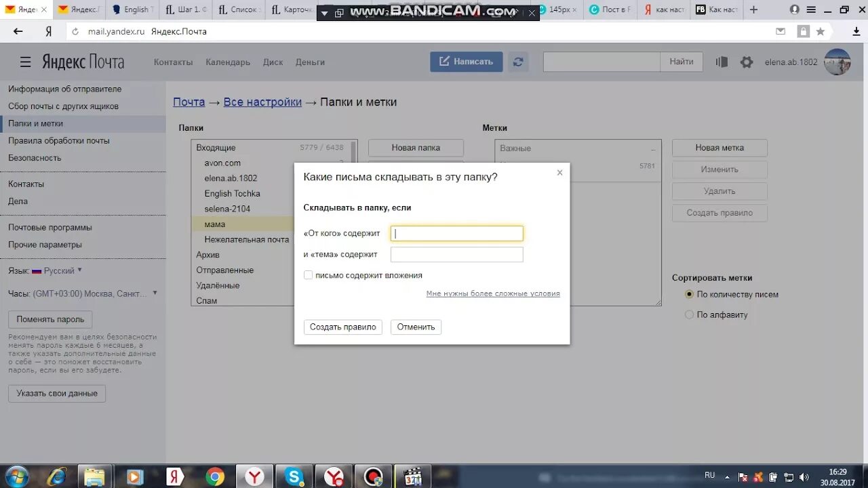The width and height of the screenshot is (868, 488).
Task: Close the folder rule dialog with X
Action: [559, 173]
